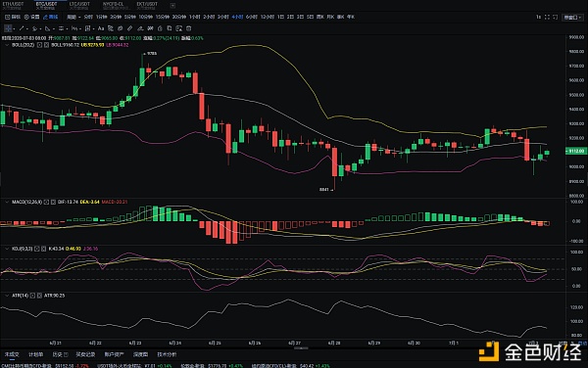Select the crosshair cursor tool
Screen dimensions: 588x368
(x=8, y=28)
